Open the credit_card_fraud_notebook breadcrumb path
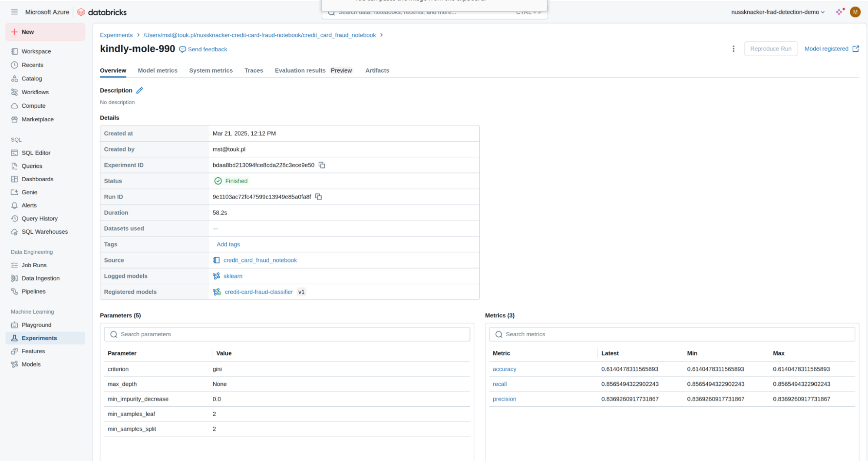 coord(260,35)
